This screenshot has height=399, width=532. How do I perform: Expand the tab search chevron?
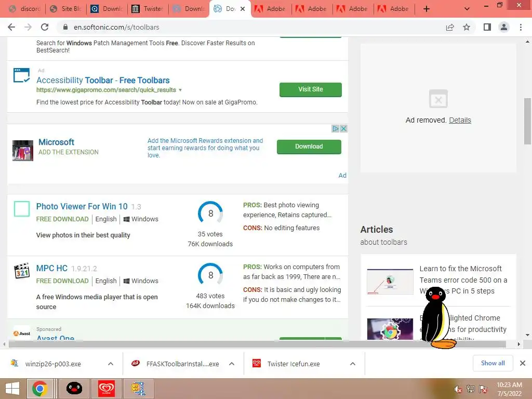467,9
